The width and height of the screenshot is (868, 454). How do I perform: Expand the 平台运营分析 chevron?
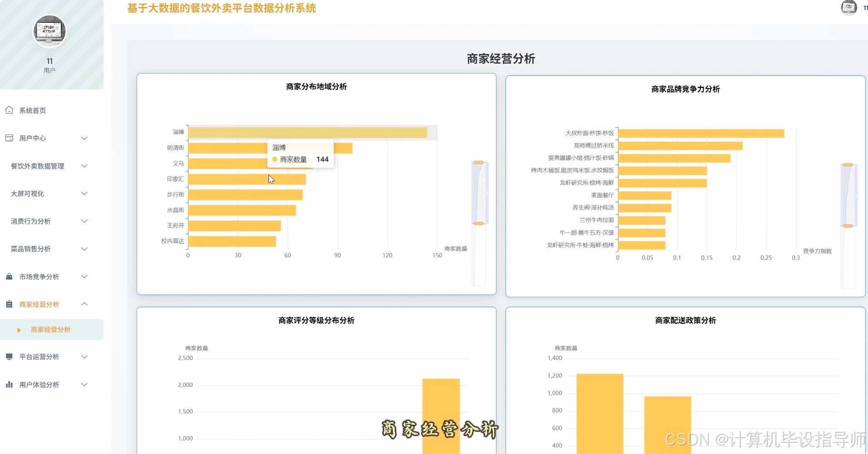[84, 357]
